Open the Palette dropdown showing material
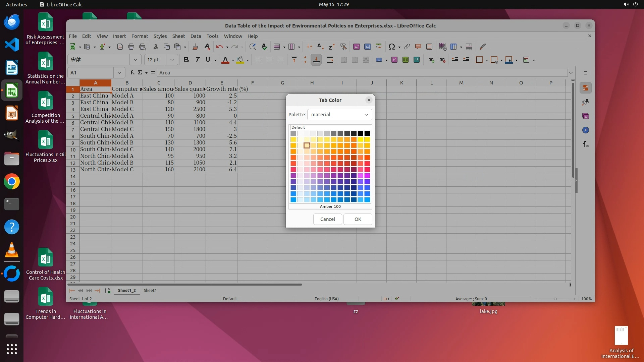 click(x=339, y=115)
